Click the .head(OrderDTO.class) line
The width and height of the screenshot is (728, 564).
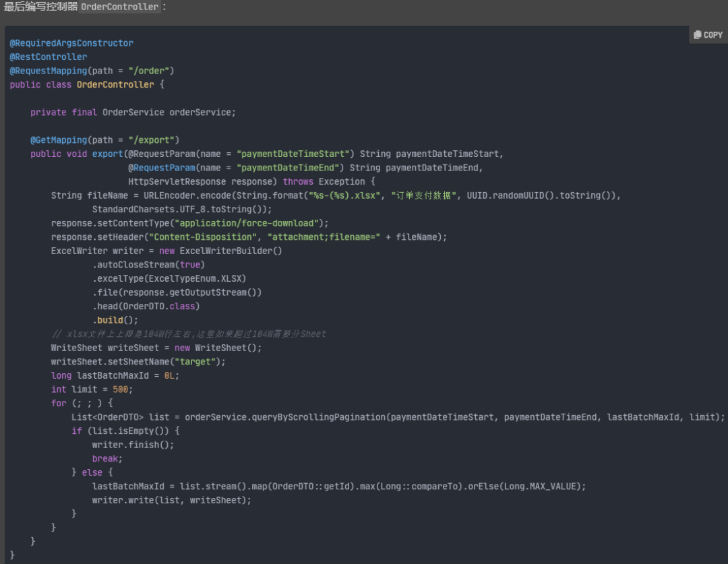coord(146,307)
